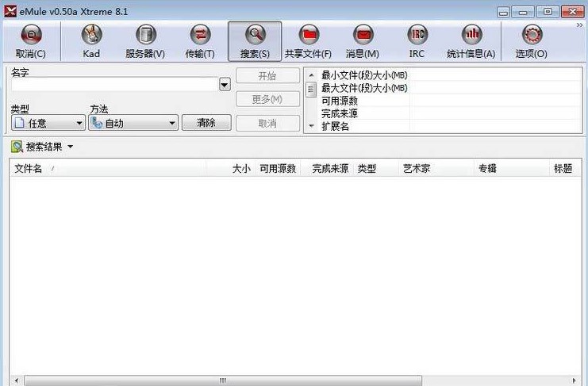
Task: Click filter list scroll up arrow
Action: click(311, 75)
